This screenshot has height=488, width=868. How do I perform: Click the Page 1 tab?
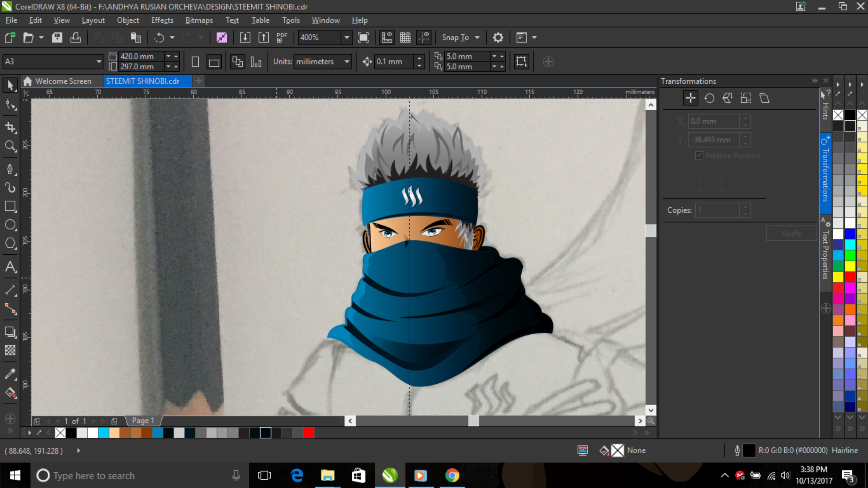143,420
